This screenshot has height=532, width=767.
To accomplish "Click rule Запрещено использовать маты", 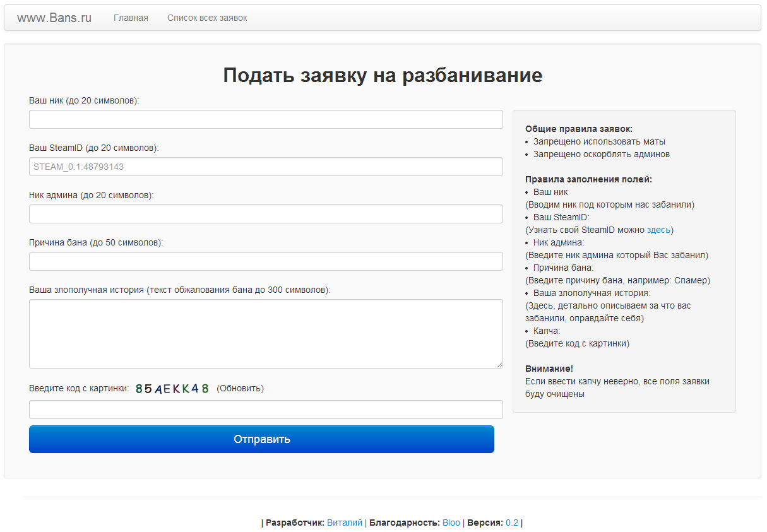I will [x=599, y=141].
